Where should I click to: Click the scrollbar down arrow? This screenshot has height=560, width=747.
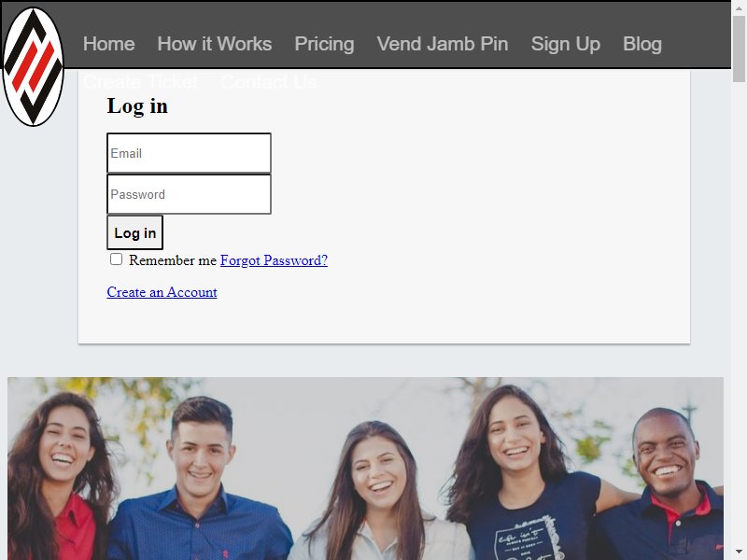coord(739,553)
